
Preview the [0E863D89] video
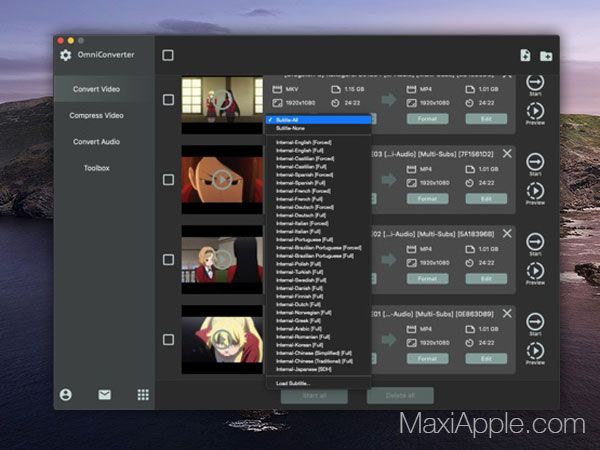click(x=535, y=353)
